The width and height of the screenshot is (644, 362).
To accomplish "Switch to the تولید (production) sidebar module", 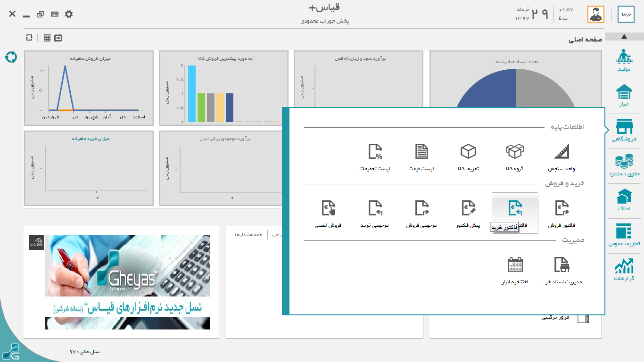I will point(624,60).
